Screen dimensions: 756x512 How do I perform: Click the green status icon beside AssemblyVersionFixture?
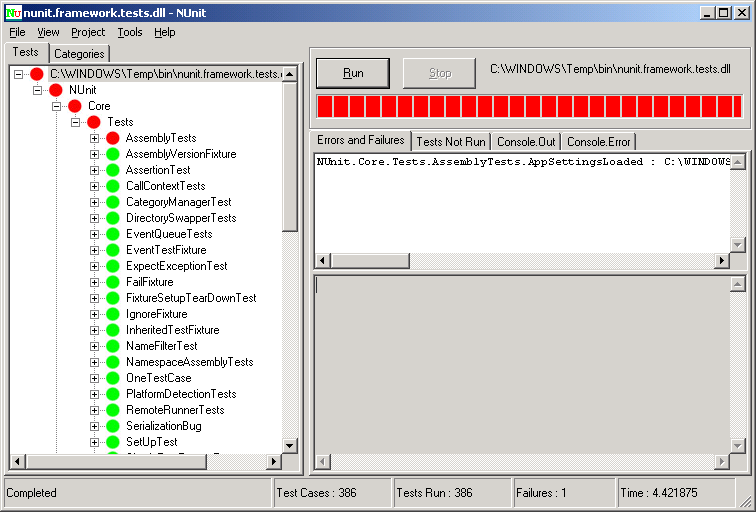[113, 154]
